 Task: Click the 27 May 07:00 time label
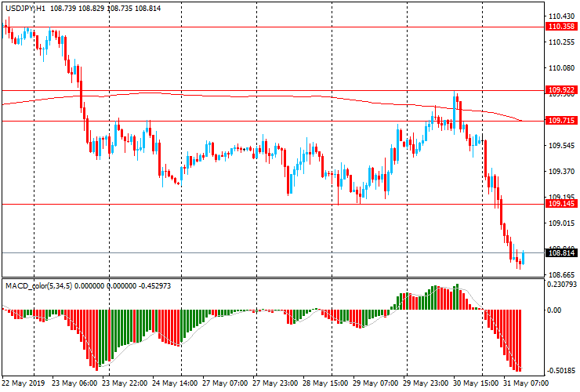225,383
